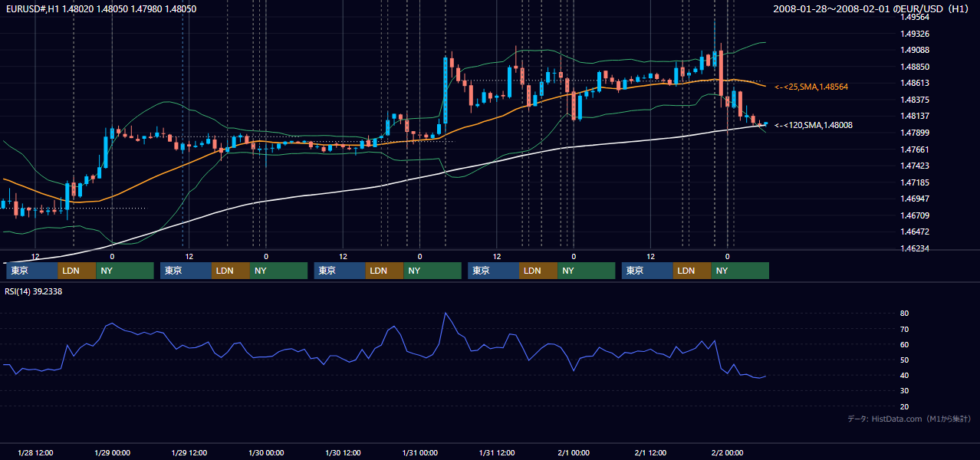
Task: Click price axis value 1.49564
Action: pos(915,18)
